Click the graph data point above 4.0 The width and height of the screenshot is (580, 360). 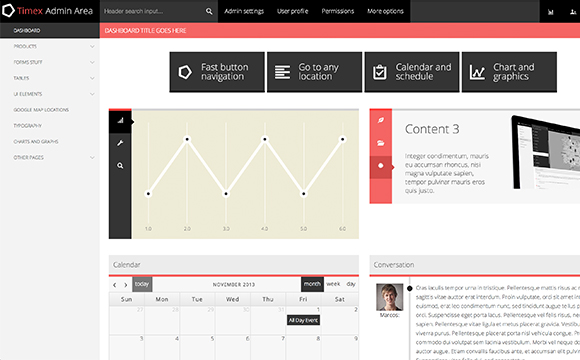(265, 139)
